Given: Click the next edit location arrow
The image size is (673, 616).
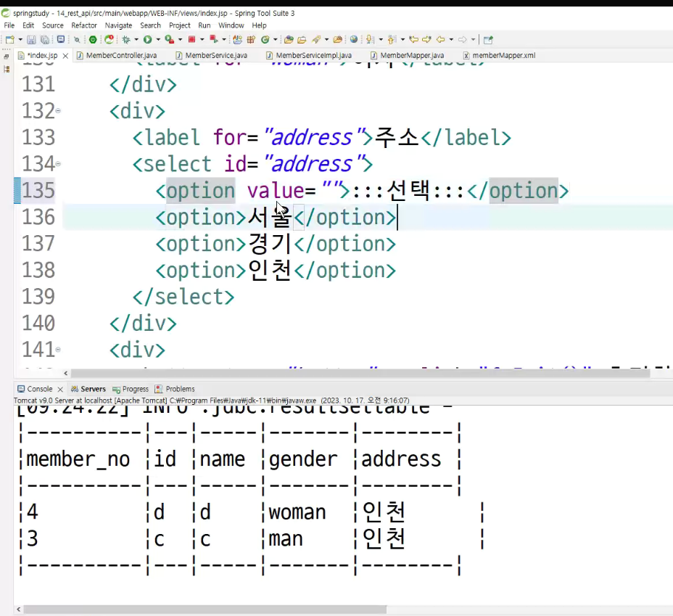Looking at the screenshot, I should 426,39.
